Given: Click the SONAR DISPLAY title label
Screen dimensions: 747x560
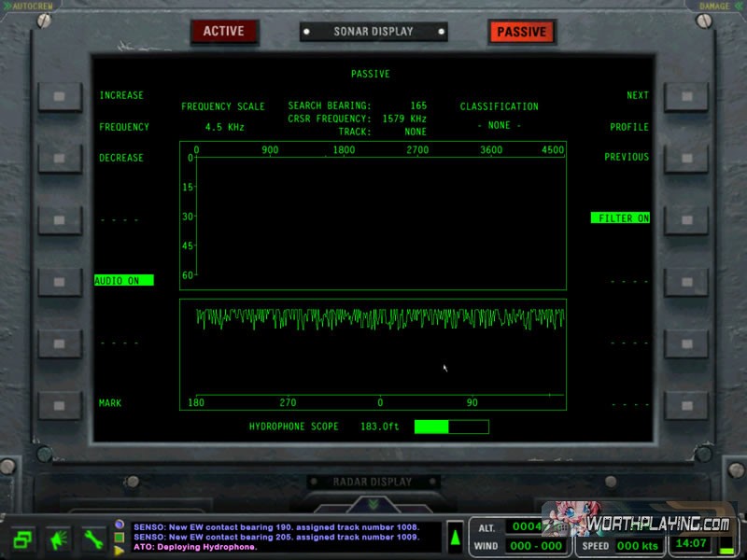Looking at the screenshot, I should click(373, 32).
